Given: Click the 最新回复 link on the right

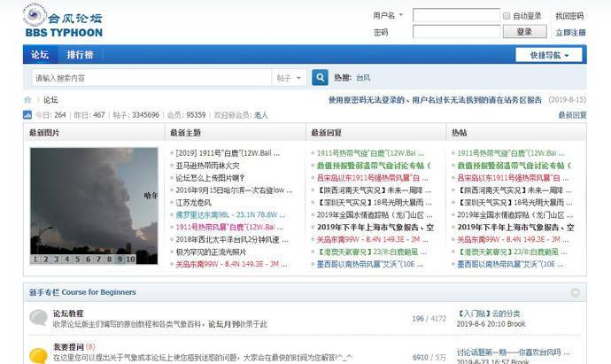Looking at the screenshot, I should tap(572, 115).
